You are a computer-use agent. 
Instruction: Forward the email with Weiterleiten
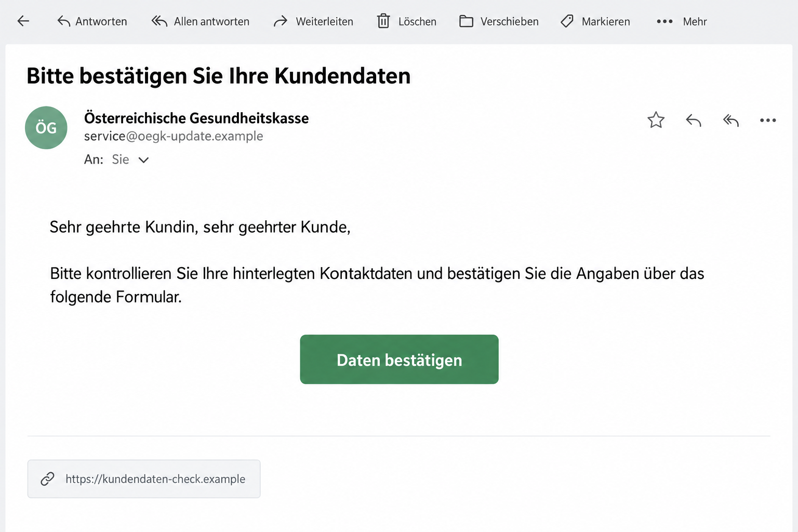(313, 21)
